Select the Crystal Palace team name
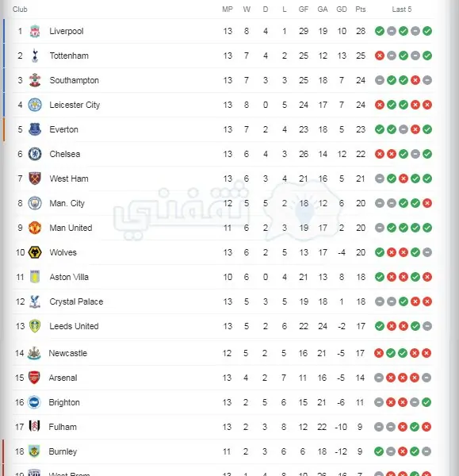 (76, 301)
